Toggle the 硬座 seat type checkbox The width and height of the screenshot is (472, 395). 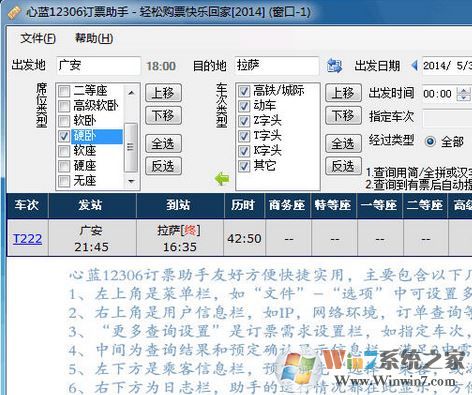[x=64, y=166]
